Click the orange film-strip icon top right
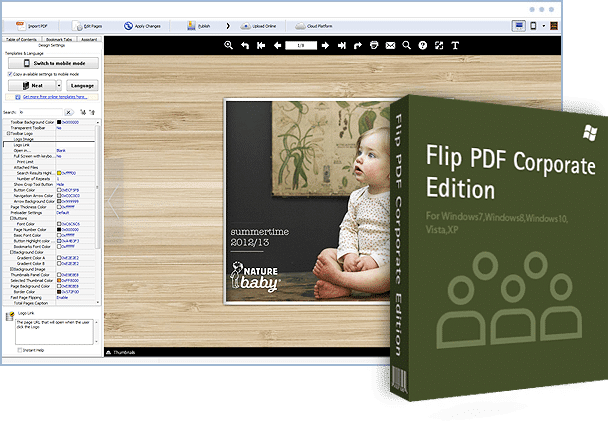Viewport: 612px width, 442px height. (x=553, y=26)
